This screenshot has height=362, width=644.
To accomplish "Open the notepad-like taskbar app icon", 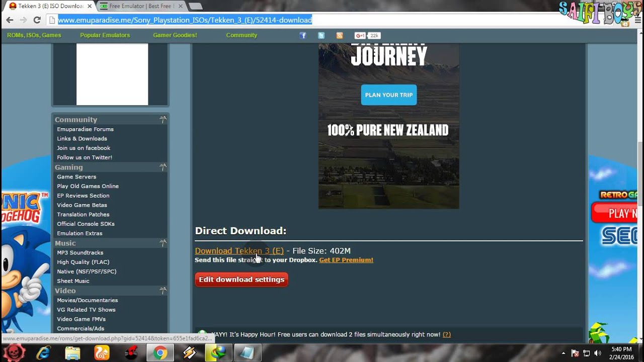I will pos(248,353).
